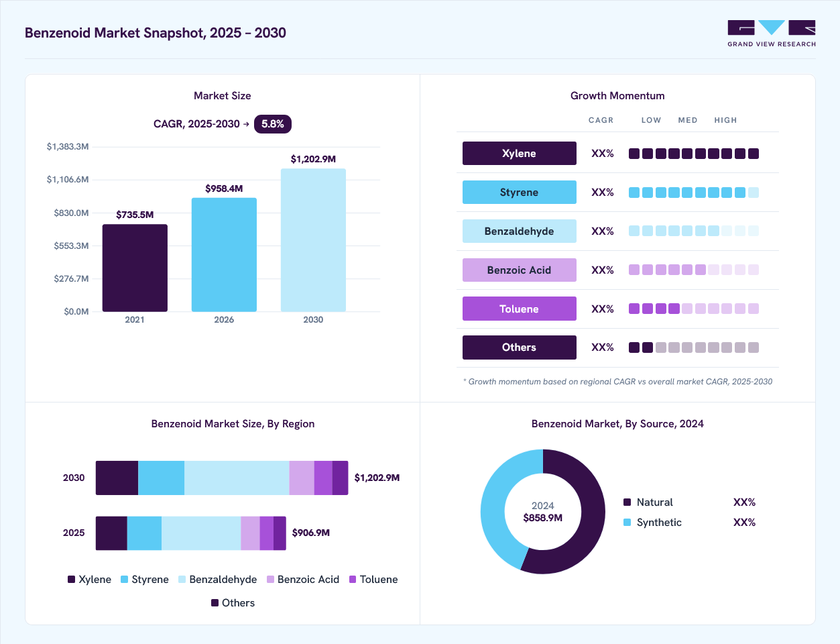Click the XX% CAGR value for Benzoic Acid
Screen dimensions: 840x644
pyautogui.click(x=603, y=270)
